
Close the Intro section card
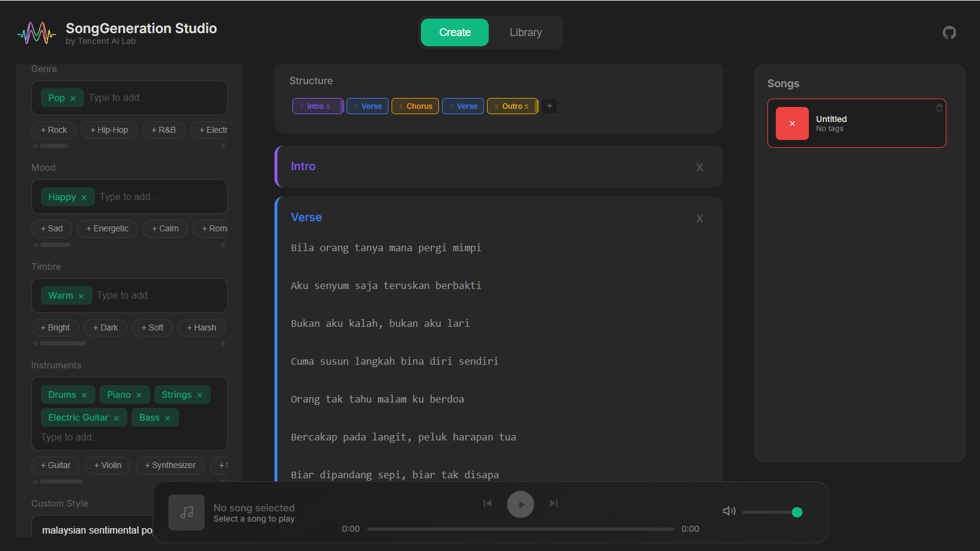tap(700, 168)
